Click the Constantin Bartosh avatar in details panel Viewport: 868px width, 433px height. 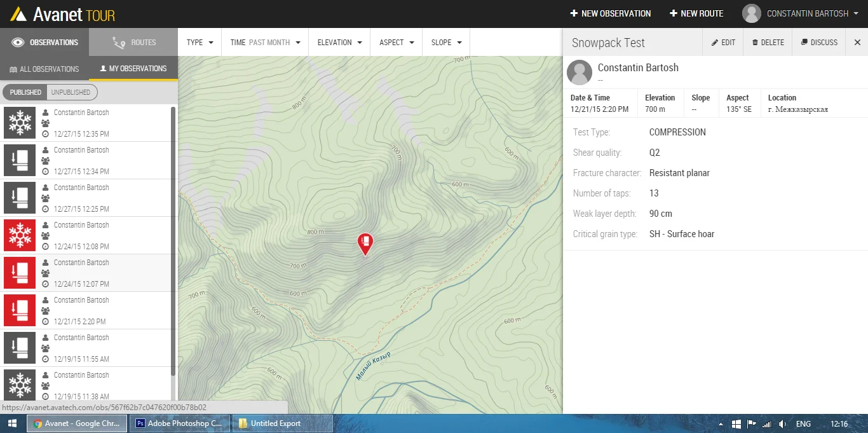click(x=580, y=72)
